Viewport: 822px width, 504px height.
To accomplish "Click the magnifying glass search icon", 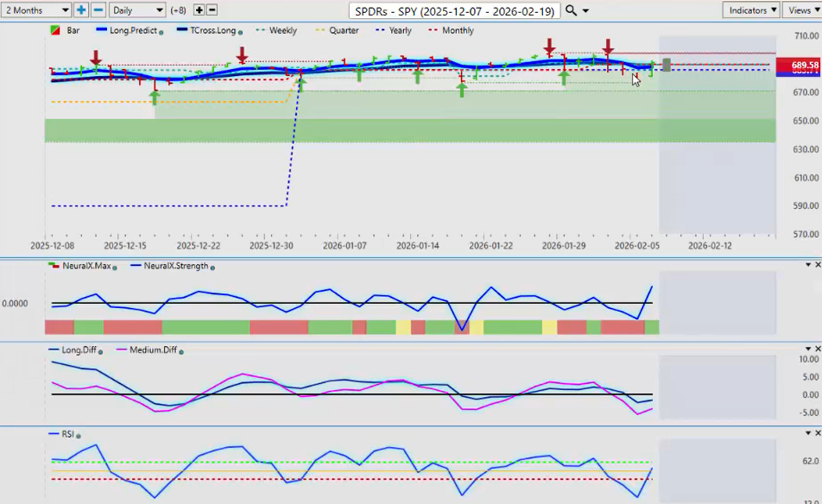I will click(571, 10).
